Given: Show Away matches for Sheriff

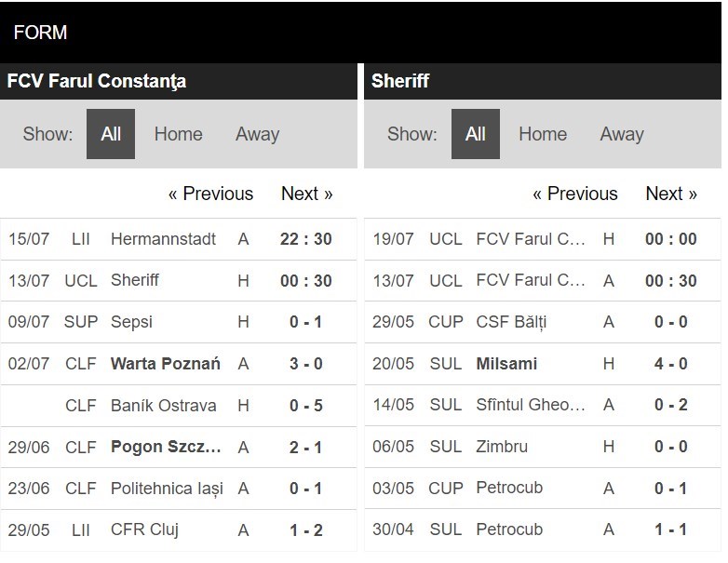Looking at the screenshot, I should click(622, 134).
